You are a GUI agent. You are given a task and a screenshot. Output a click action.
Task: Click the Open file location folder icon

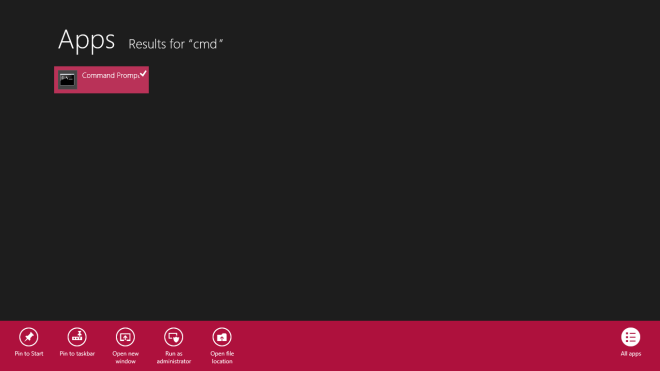222,337
